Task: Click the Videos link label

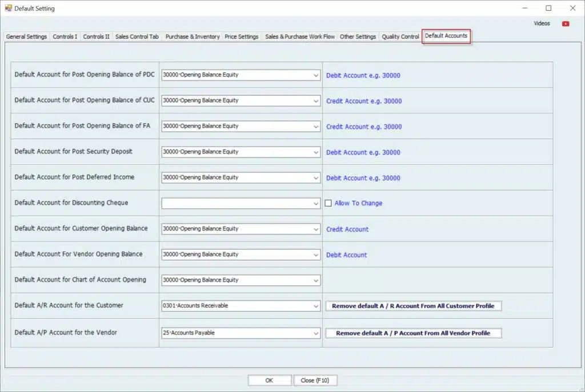Action: [542, 24]
